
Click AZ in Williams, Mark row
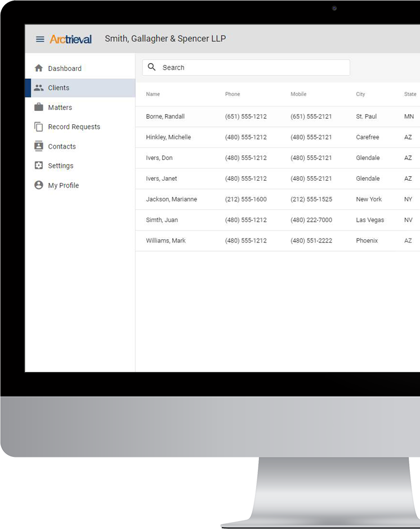408,240
